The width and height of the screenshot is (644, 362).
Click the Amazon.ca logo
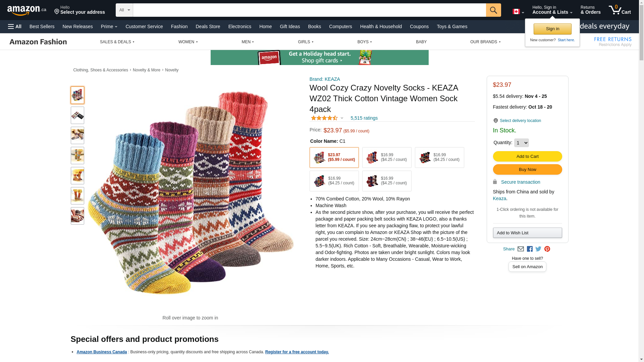tap(27, 10)
